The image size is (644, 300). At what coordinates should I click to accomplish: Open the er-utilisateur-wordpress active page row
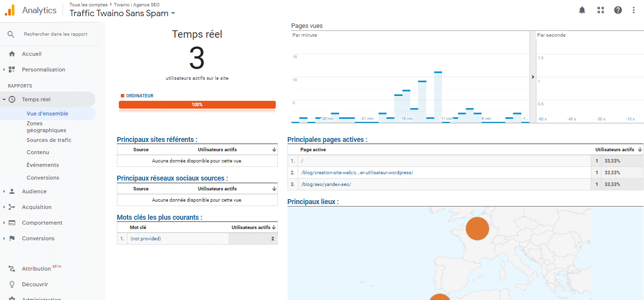click(x=465, y=173)
